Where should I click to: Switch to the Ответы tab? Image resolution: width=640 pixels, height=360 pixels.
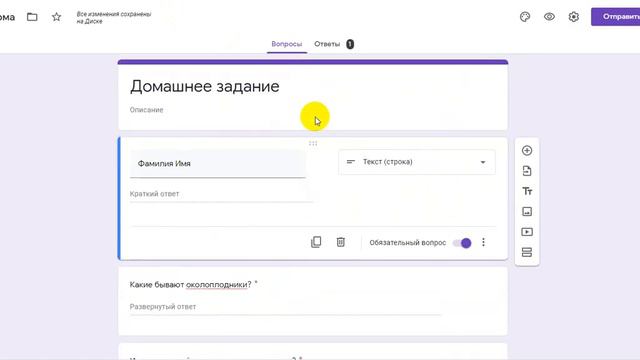pyautogui.click(x=327, y=44)
